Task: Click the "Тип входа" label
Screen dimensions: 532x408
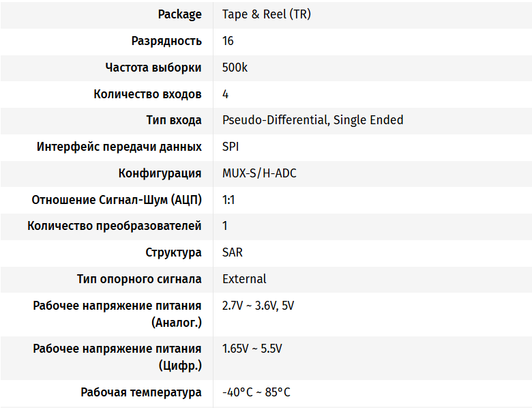Action: [174, 120]
